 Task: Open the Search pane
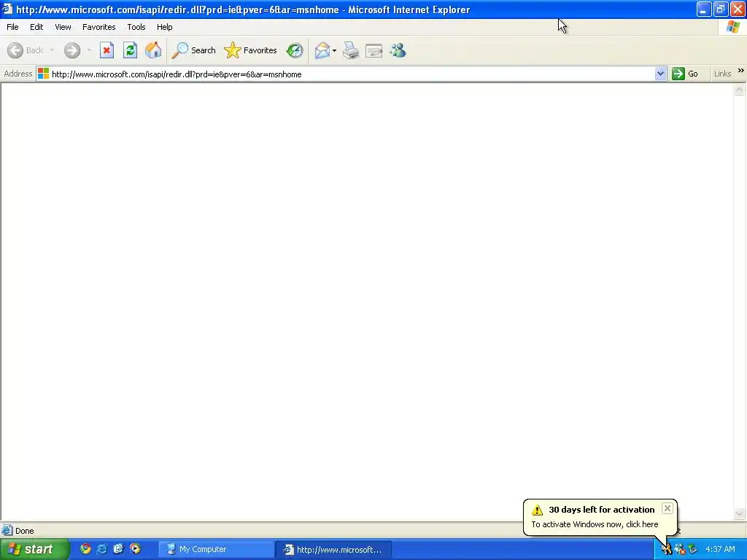coord(194,50)
